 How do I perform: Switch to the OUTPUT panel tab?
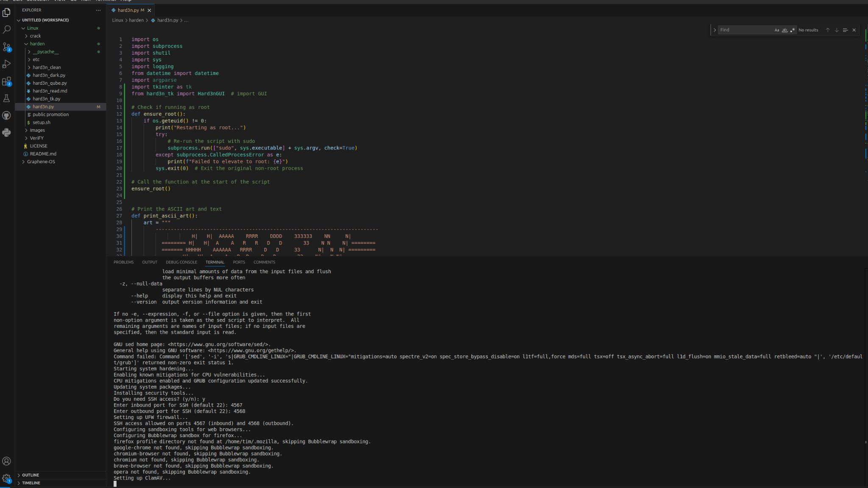coord(149,262)
